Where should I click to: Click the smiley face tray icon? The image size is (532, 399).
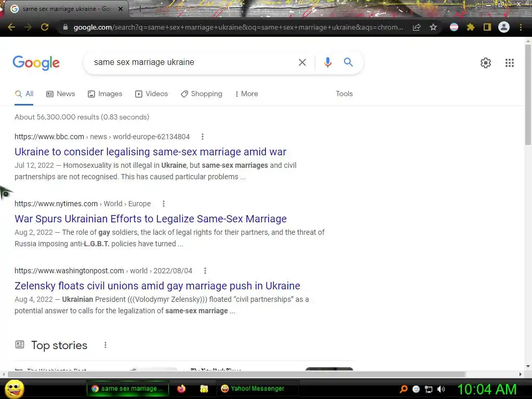[x=416, y=389]
